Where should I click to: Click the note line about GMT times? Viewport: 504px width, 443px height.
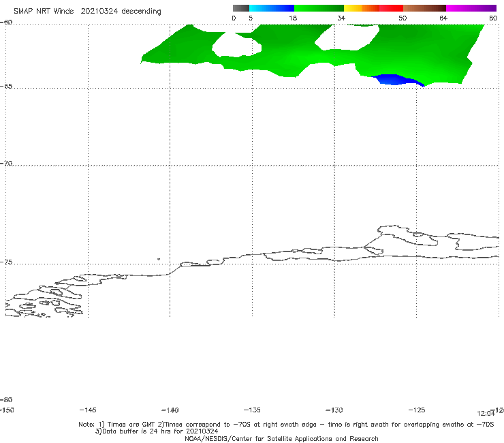coord(286,425)
